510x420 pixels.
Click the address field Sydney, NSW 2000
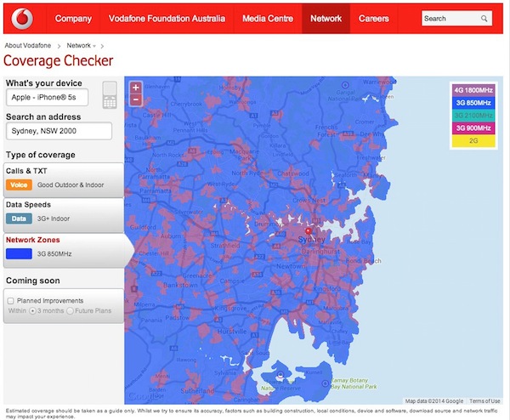tap(59, 131)
